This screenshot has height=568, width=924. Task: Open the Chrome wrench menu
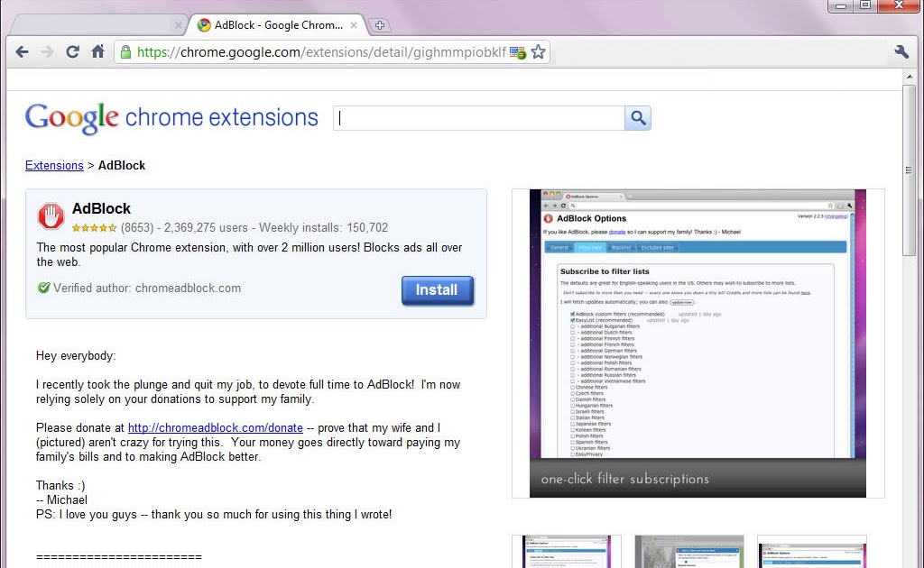coord(901,51)
